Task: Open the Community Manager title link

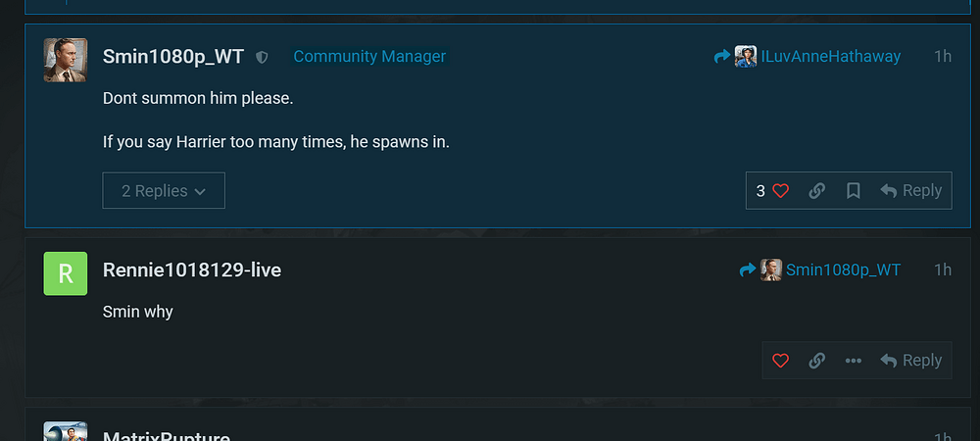Action: point(369,57)
